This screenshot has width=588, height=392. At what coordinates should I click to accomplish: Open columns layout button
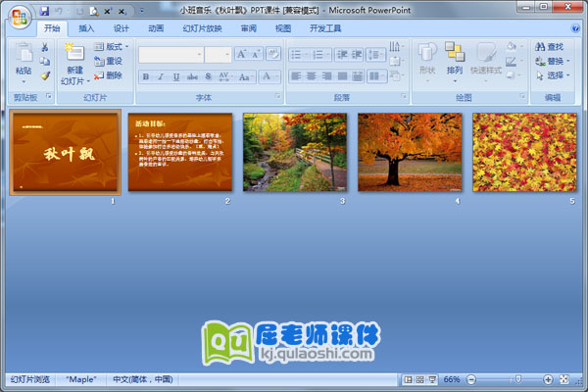click(376, 76)
